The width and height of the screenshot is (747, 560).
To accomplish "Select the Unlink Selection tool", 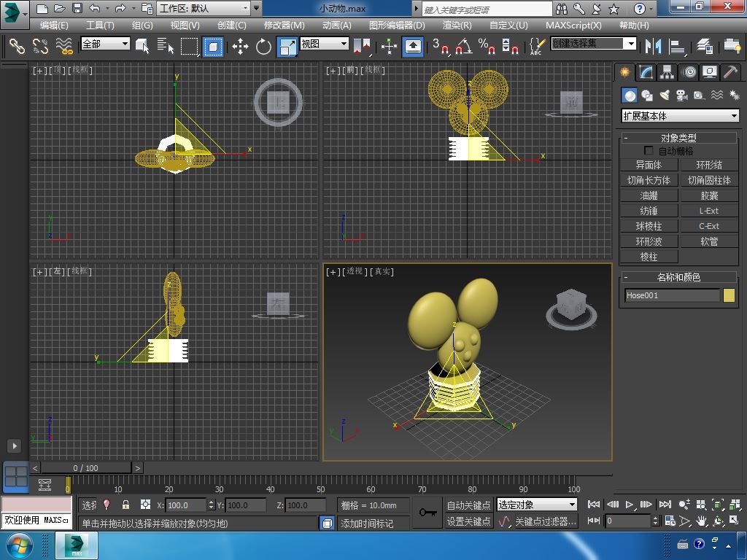I will point(41,46).
